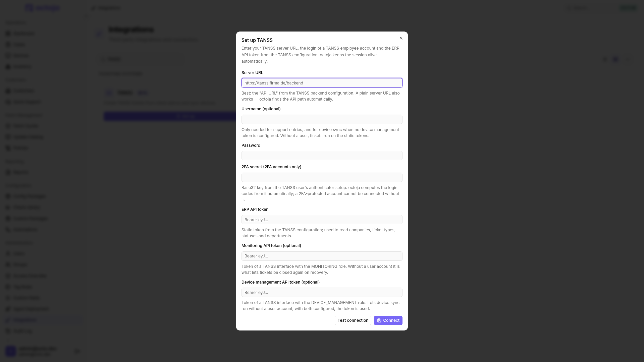Click the '2FA secret (2FA accounts only)' label
The width and height of the screenshot is (644, 362).
[x=271, y=167]
